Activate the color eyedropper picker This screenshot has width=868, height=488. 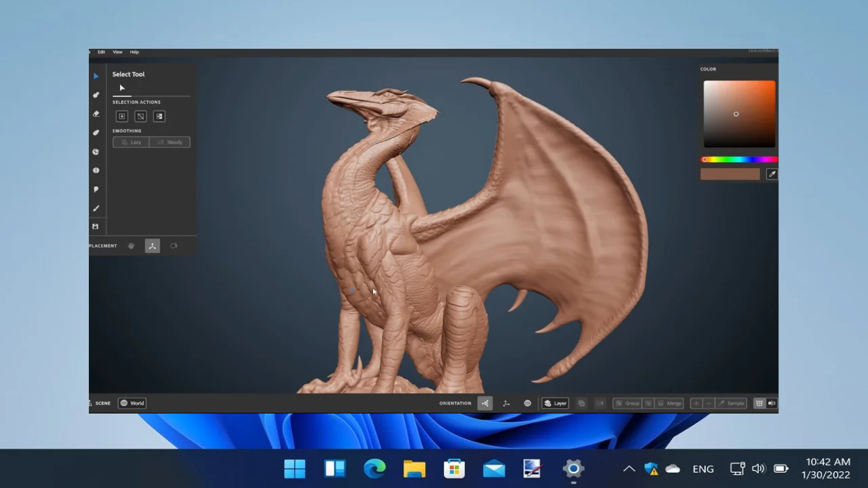click(772, 174)
